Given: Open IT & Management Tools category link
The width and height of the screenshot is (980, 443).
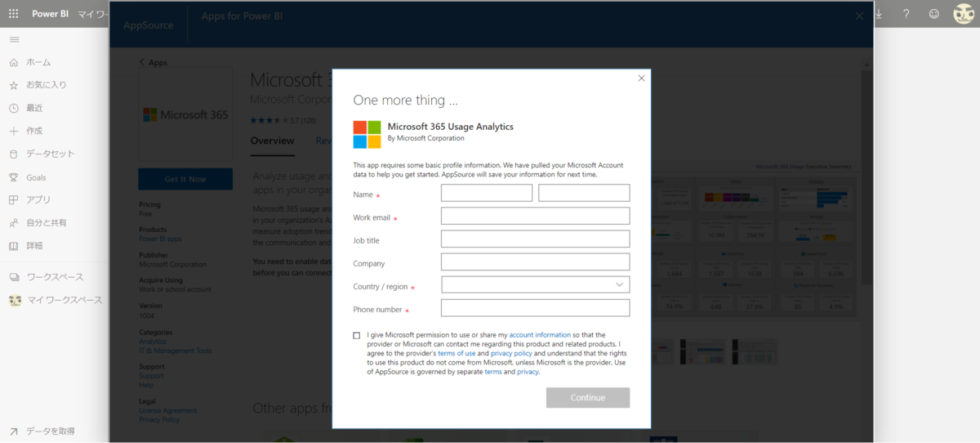Looking at the screenshot, I should [175, 351].
